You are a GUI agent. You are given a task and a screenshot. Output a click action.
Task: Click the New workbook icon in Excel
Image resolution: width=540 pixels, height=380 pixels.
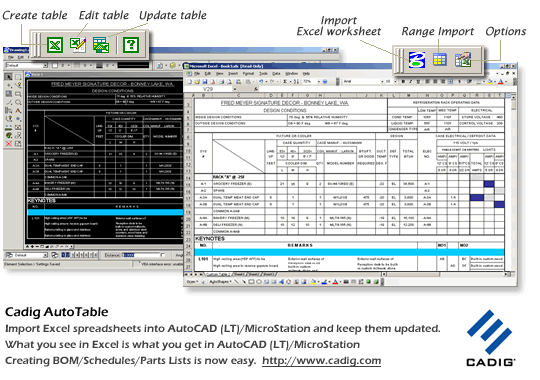189,82
